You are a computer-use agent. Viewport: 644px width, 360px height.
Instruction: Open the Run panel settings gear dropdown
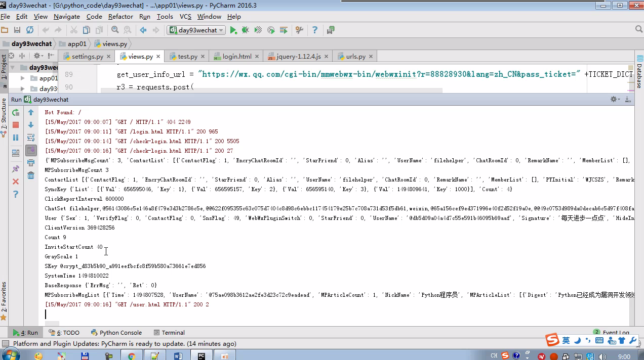[615, 100]
